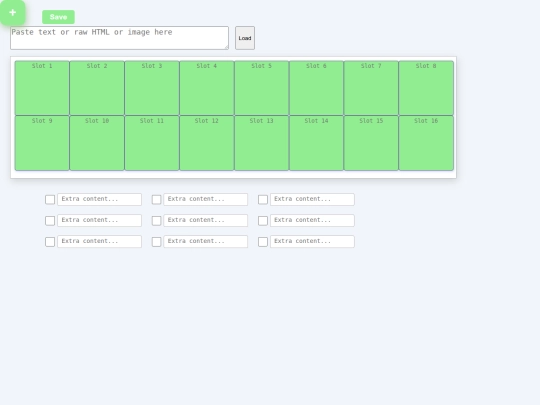
Task: Focus Extra content field, first row, second column
Action: (x=206, y=199)
